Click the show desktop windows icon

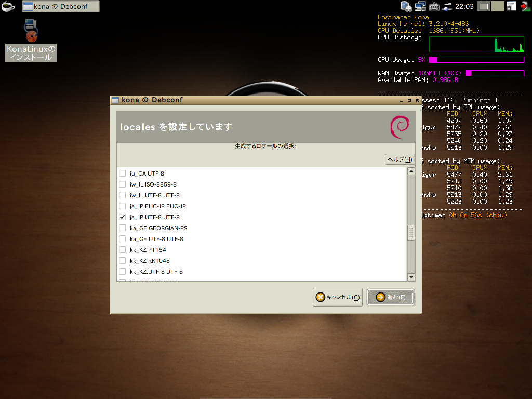click(x=511, y=6)
